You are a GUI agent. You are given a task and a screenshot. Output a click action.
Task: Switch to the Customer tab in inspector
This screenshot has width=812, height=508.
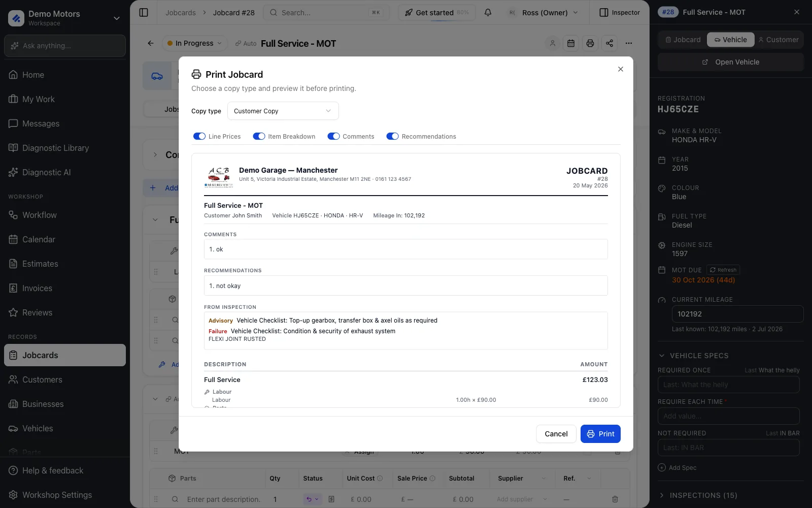click(779, 40)
